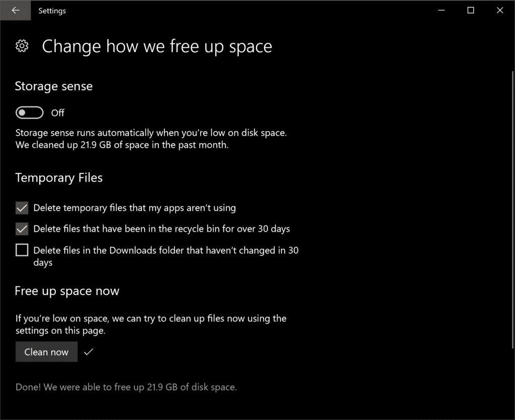The width and height of the screenshot is (515, 420).
Task: Click the checkmark icon next to Clean now
Action: (89, 352)
